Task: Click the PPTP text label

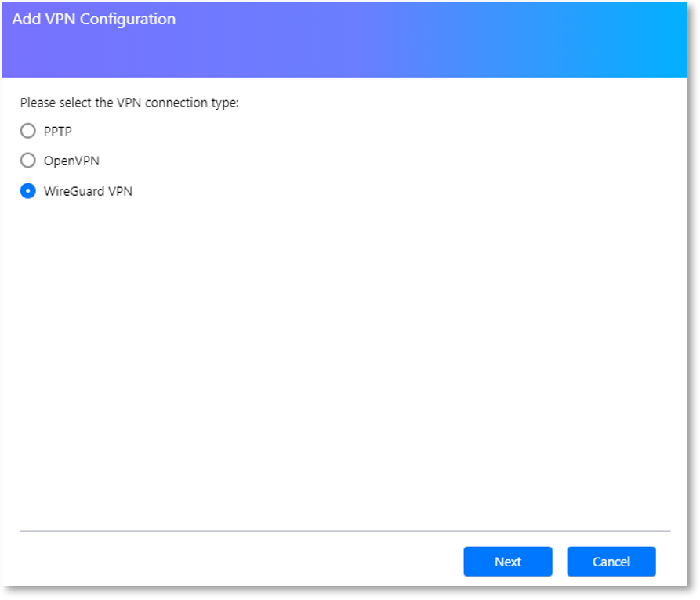Action: 57,131
